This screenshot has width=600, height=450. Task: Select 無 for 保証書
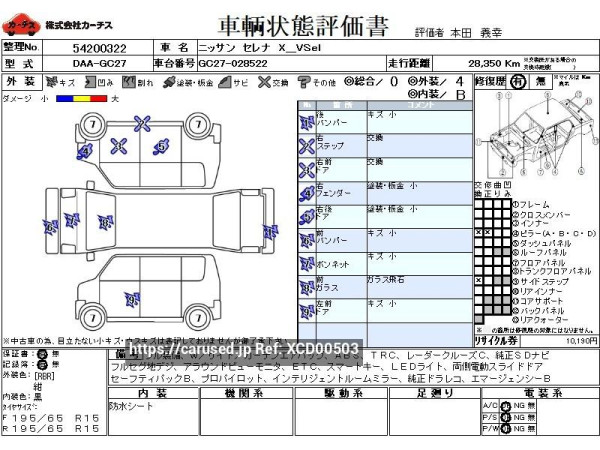coord(55,354)
